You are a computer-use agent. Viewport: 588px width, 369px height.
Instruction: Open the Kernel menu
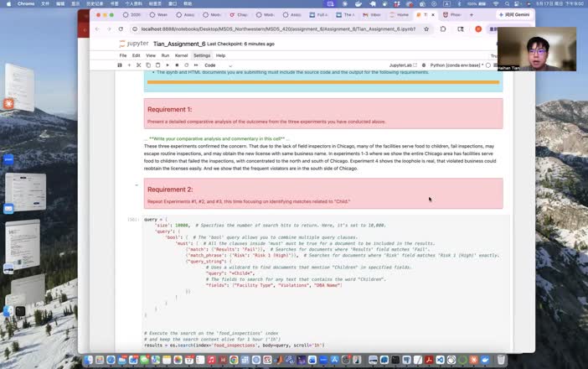[x=181, y=55]
